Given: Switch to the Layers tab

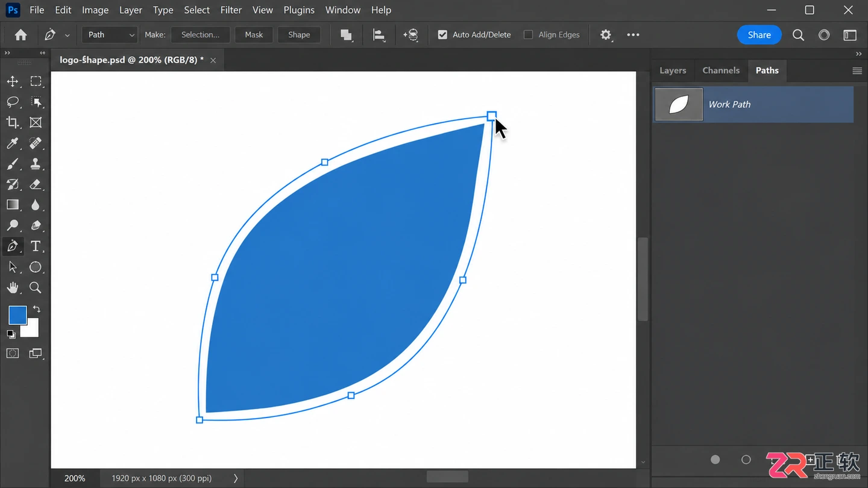Looking at the screenshot, I should pos(673,70).
